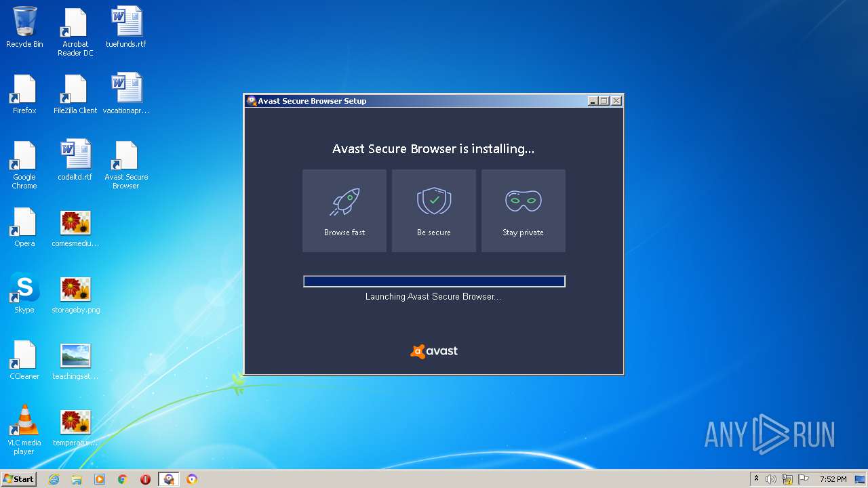Select the active Avast Setup taskbar item

click(169, 479)
